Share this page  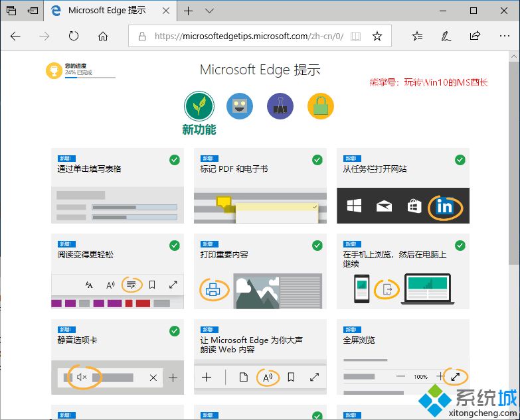coord(475,35)
